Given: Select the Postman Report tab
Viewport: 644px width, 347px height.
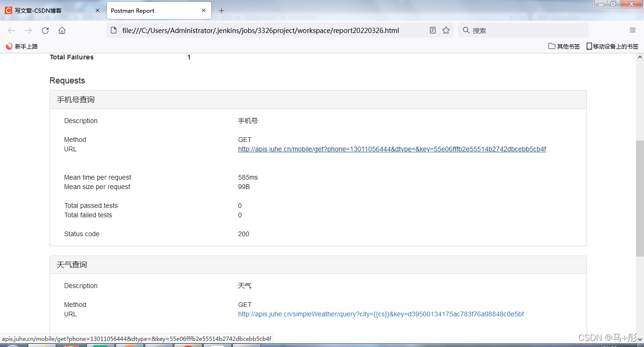Looking at the screenshot, I should [159, 10].
